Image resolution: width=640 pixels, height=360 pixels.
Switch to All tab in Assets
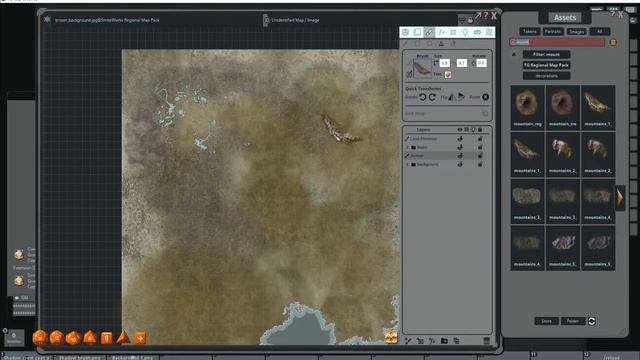[x=600, y=31]
